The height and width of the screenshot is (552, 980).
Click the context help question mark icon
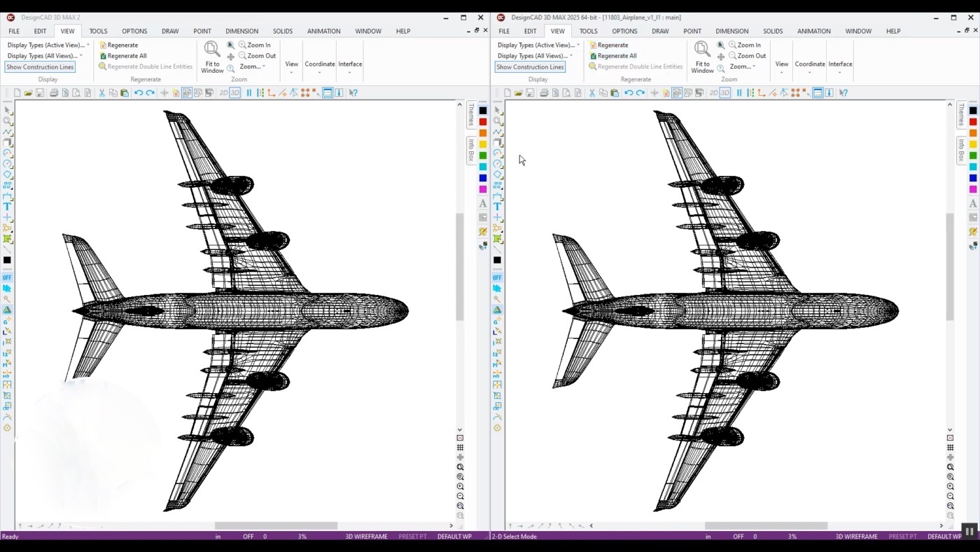coord(354,92)
